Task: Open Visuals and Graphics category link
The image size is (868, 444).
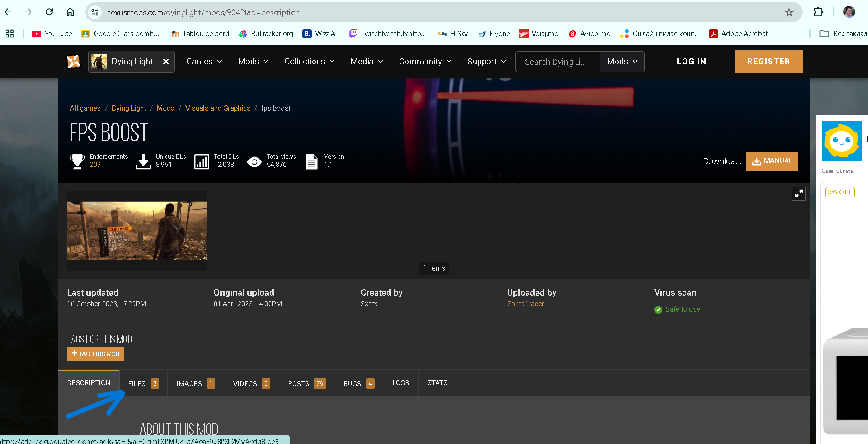Action: click(x=218, y=108)
